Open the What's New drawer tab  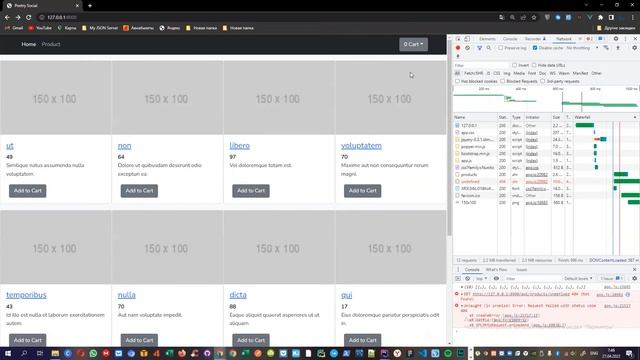pyautogui.click(x=496, y=269)
